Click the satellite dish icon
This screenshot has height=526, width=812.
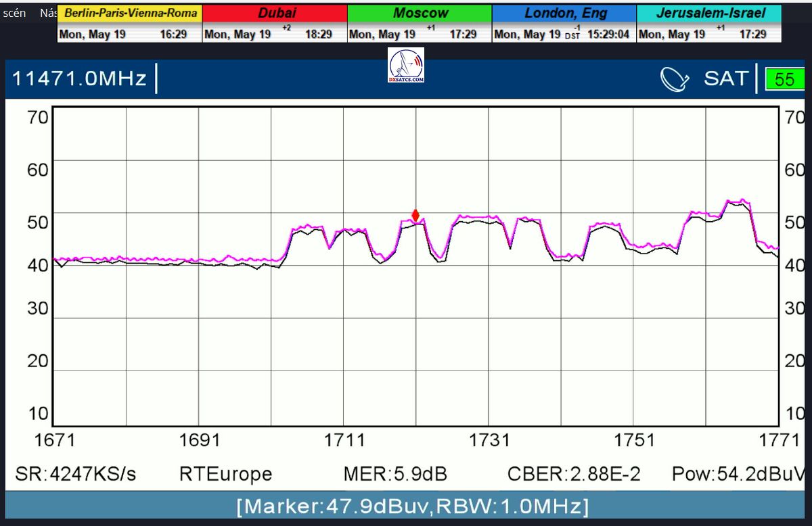click(x=674, y=79)
